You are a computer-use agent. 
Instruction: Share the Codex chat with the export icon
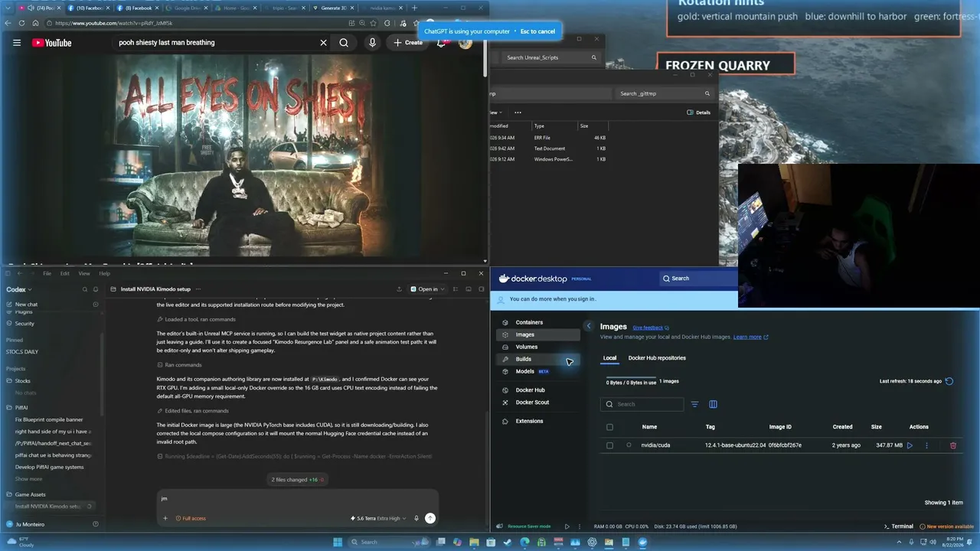click(x=399, y=289)
